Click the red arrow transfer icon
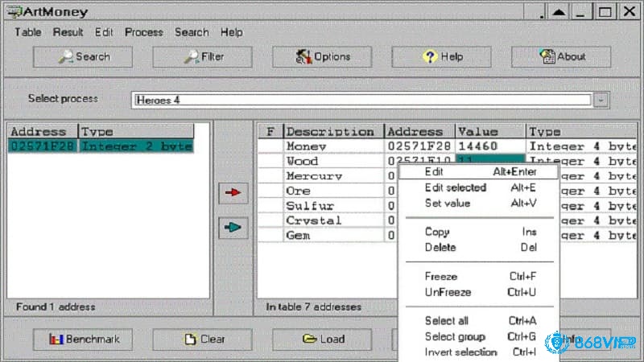644x362 pixels. click(x=233, y=192)
